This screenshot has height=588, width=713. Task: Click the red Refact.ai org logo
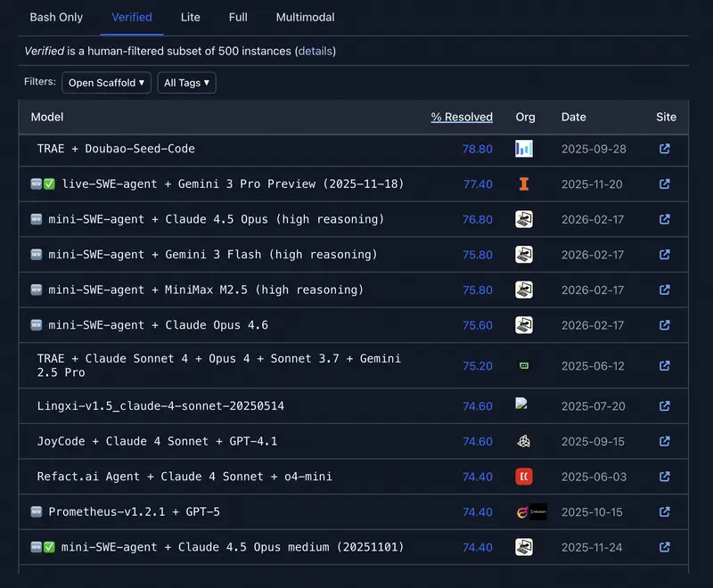tap(524, 477)
